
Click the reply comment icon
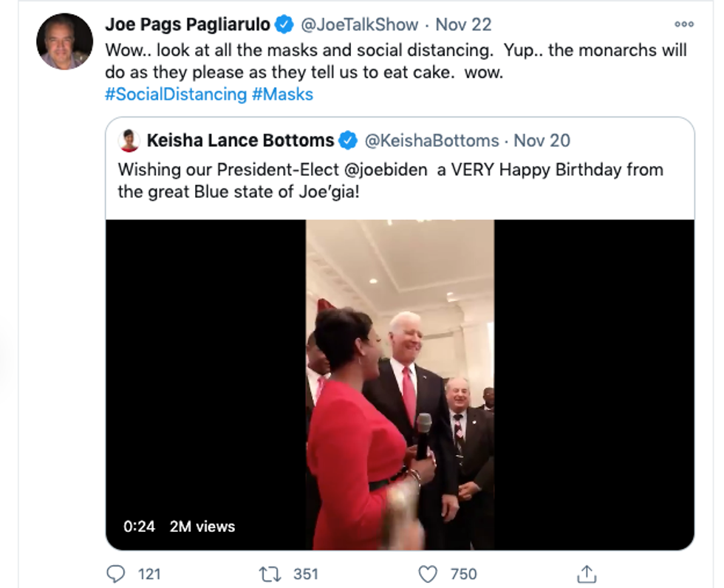(x=115, y=574)
